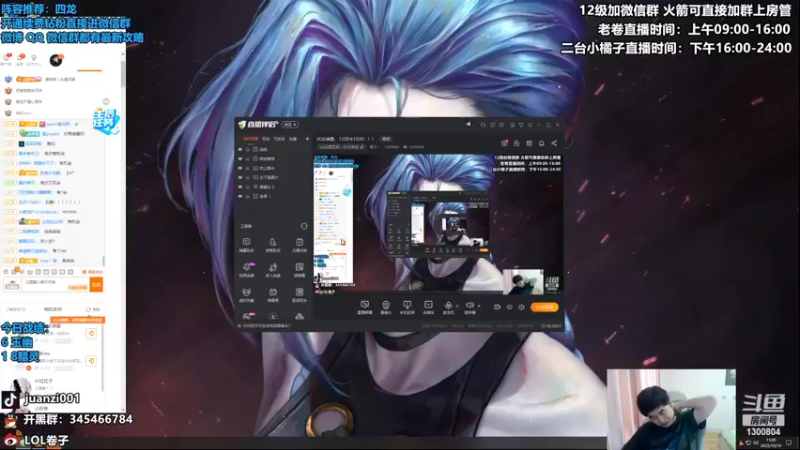800x450 pixels.
Task: Click the webcam thumbnail at bottom right
Action: click(671, 409)
